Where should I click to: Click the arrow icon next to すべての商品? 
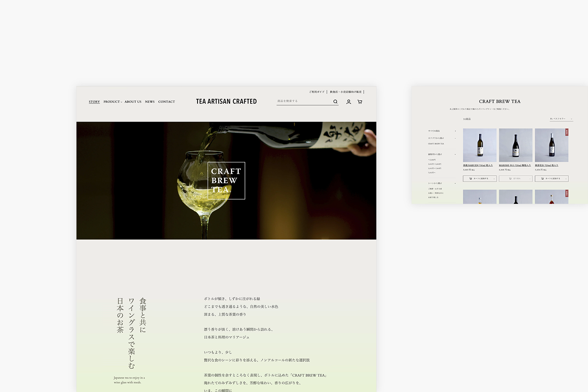pos(455,131)
